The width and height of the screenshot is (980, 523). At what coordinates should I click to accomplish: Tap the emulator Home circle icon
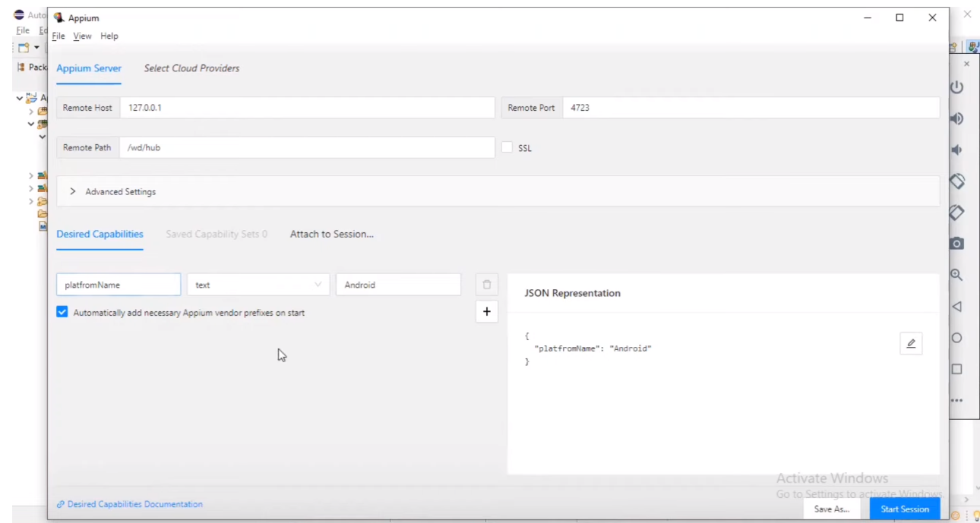point(957,338)
